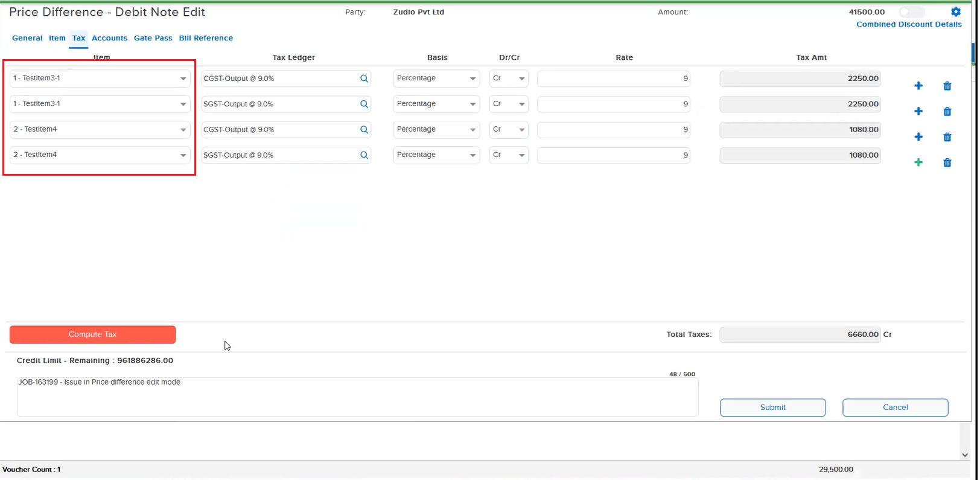Click Rate field in TestItem3-1 SGST row
Screen dimensions: 980x480
(614, 104)
